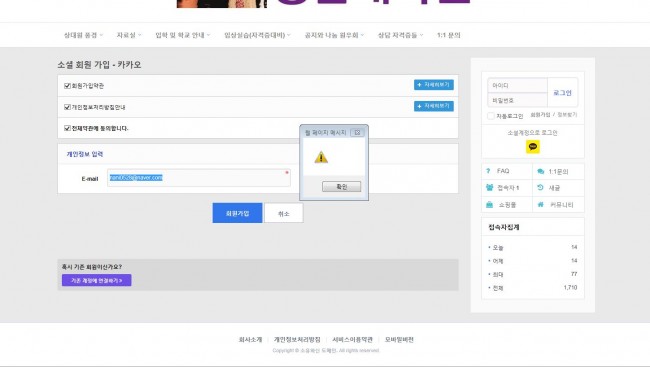Open the 정보찾기 link
This screenshot has width=650, height=367.
click(x=567, y=115)
